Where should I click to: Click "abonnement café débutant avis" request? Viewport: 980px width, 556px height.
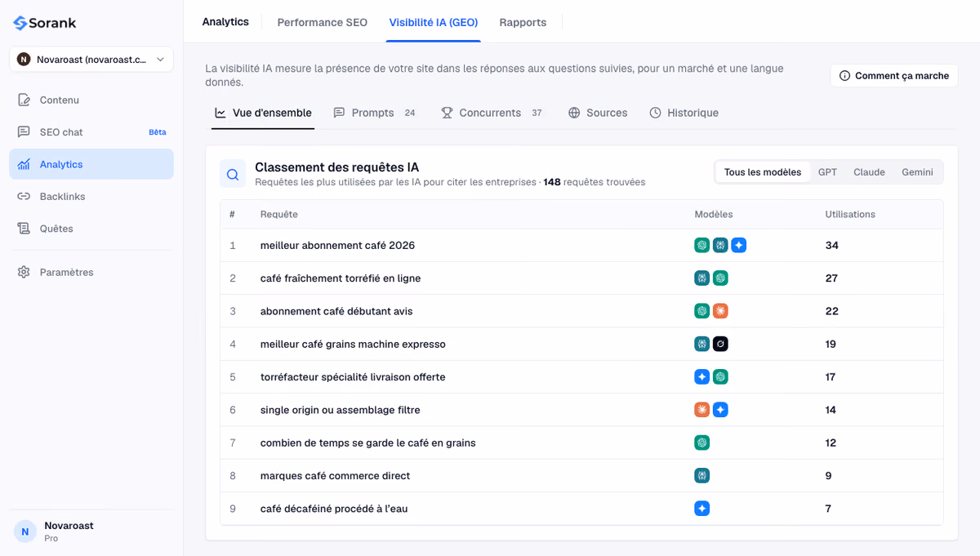coord(336,311)
